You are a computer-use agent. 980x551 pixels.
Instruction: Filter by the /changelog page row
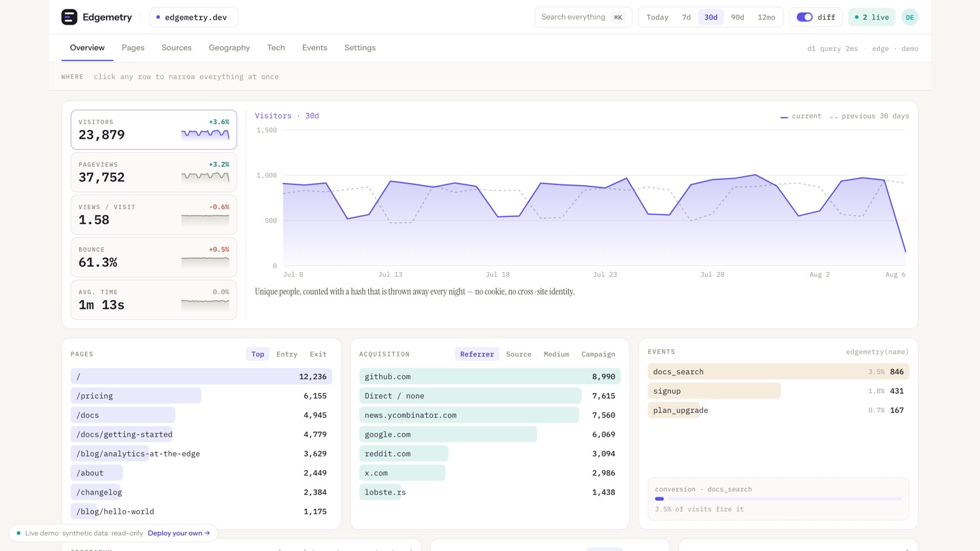pos(201,492)
